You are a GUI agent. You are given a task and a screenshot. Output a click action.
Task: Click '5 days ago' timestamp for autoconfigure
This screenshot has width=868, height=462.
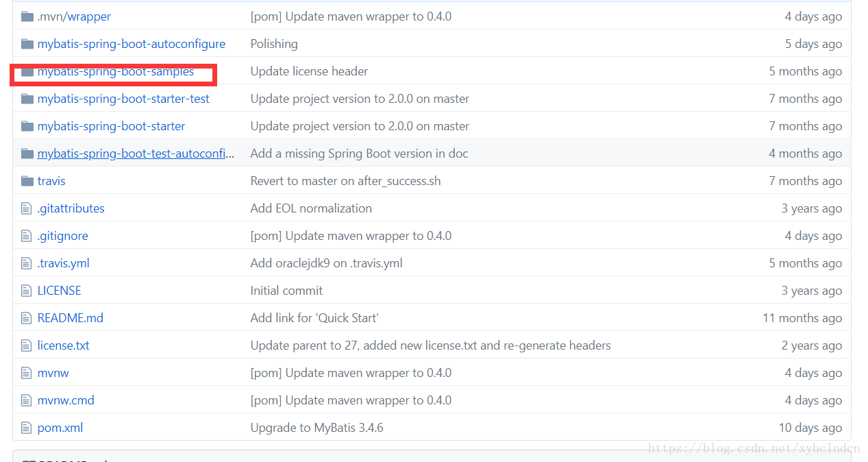(x=814, y=44)
